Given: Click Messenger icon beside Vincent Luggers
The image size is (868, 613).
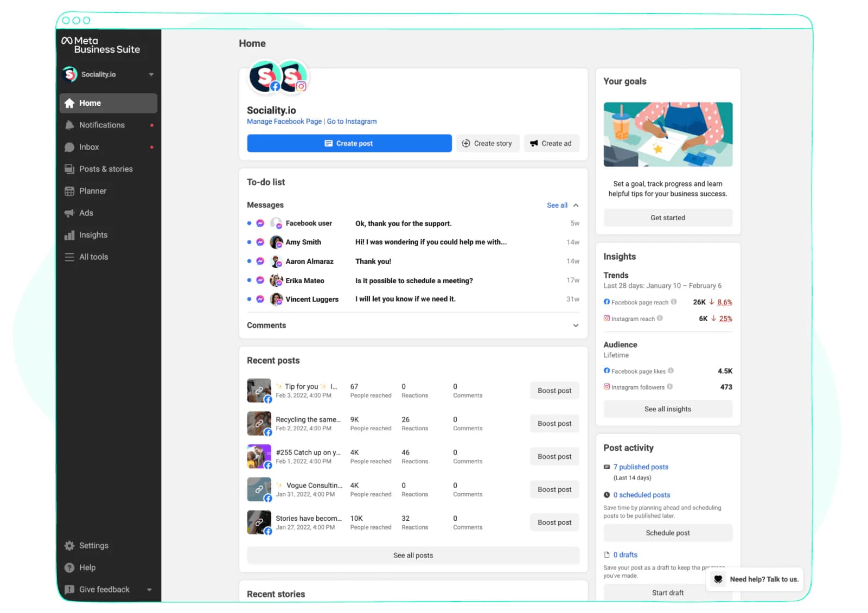Looking at the screenshot, I should [260, 299].
